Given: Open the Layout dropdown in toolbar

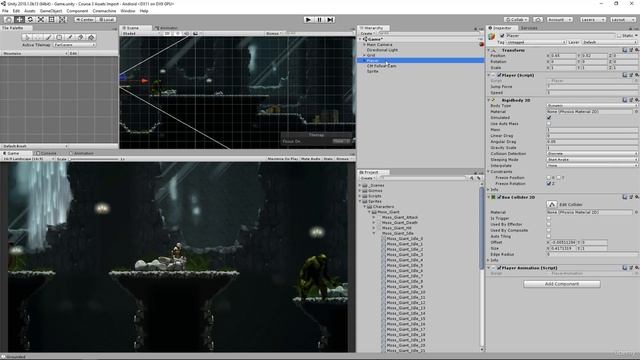Looking at the screenshot, I should tap(622, 20).
